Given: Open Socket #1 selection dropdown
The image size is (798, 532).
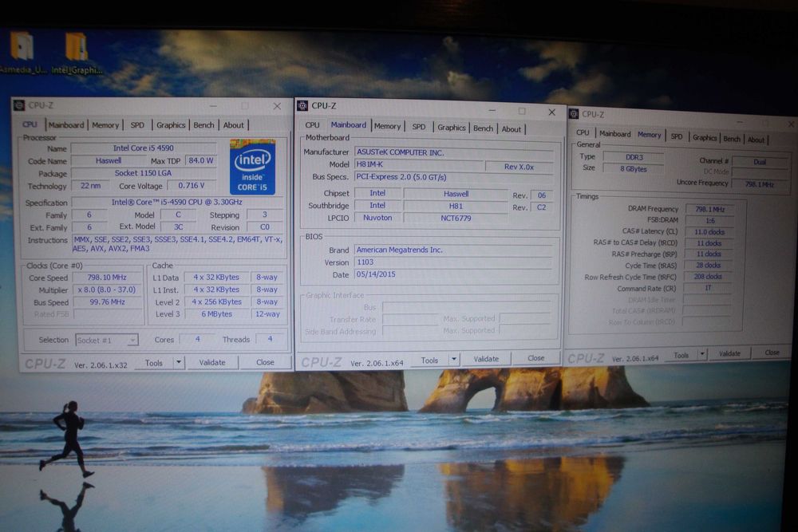Looking at the screenshot, I should click(107, 340).
